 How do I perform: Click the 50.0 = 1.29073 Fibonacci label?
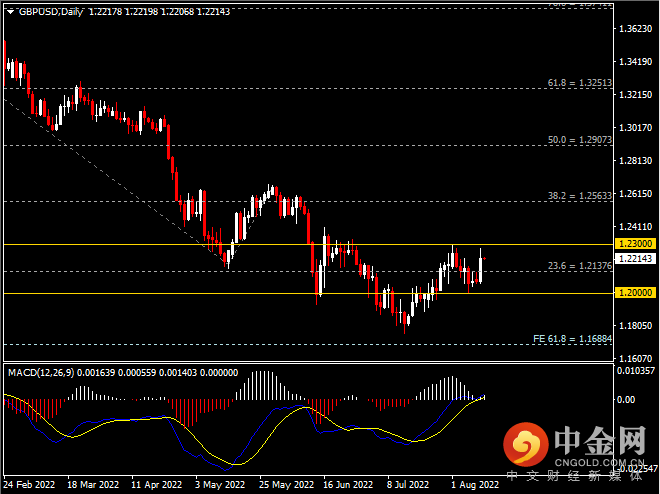(580, 140)
